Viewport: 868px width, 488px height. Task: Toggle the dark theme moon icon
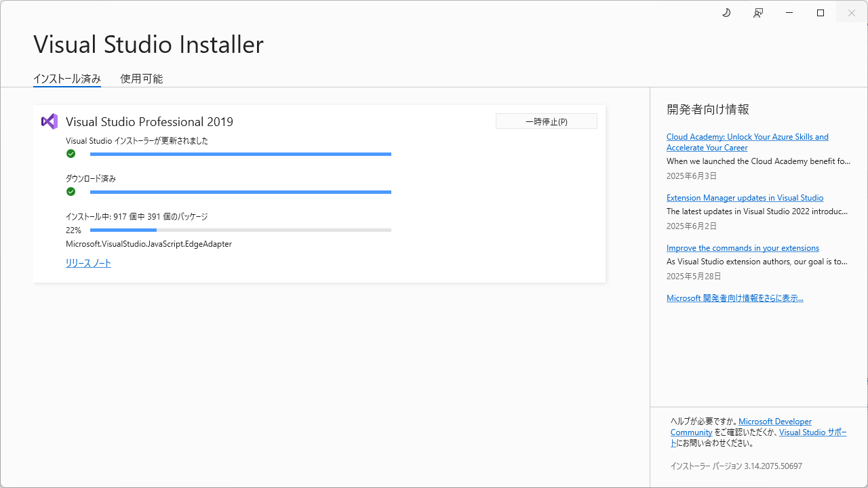click(726, 12)
